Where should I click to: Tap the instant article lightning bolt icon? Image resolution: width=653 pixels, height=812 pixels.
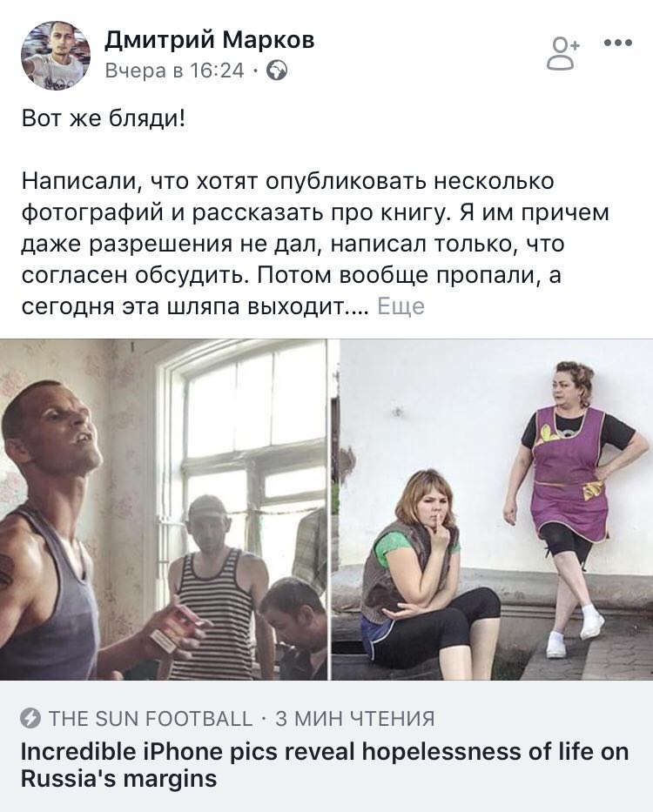pos(30,719)
